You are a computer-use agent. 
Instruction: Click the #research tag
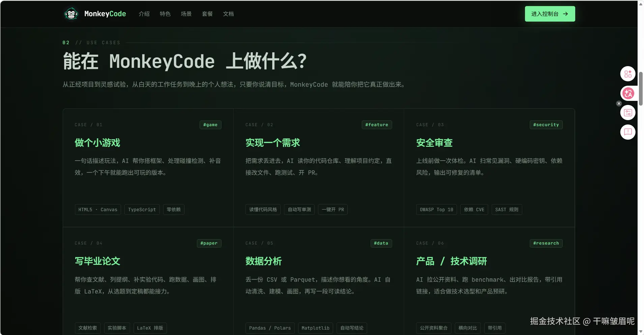click(x=546, y=243)
